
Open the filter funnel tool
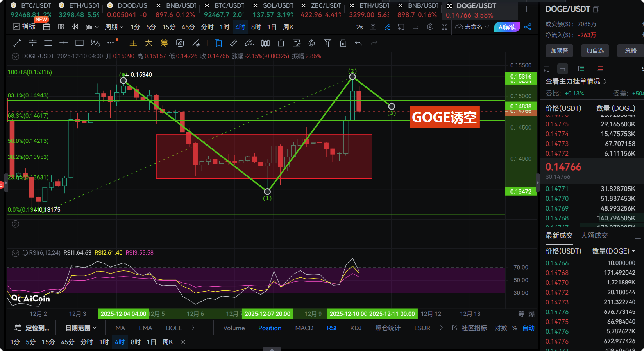click(x=327, y=43)
